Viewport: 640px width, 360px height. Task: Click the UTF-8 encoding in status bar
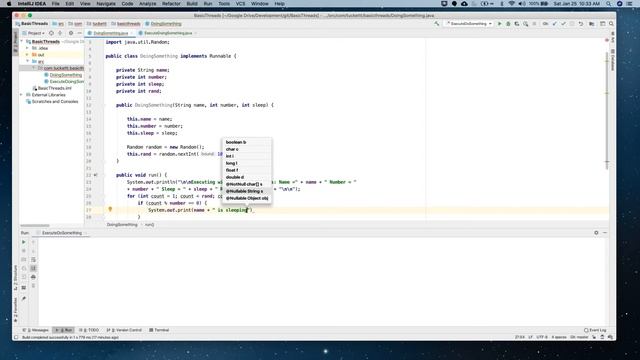coord(542,338)
